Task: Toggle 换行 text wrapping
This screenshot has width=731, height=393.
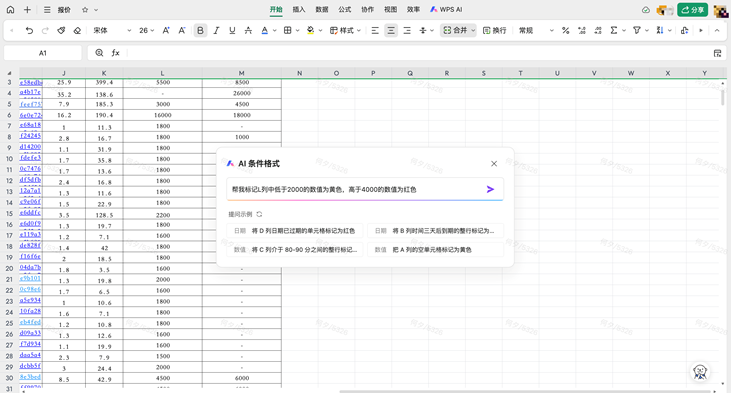Action: pyautogui.click(x=495, y=30)
